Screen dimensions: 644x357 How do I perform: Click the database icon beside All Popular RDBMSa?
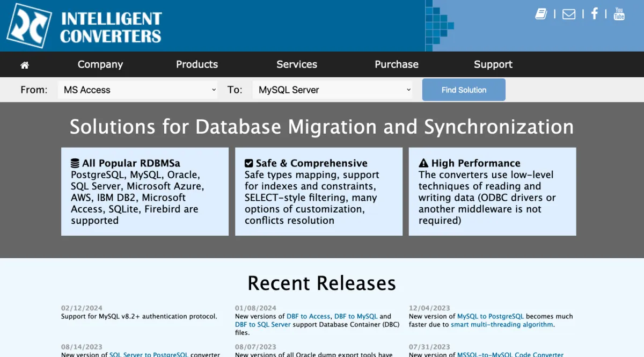(75, 163)
